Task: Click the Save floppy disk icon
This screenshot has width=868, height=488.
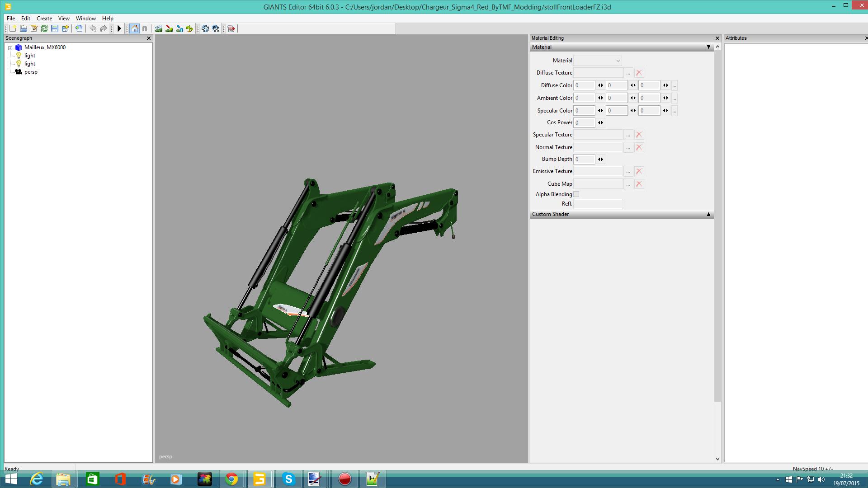Action: point(55,28)
